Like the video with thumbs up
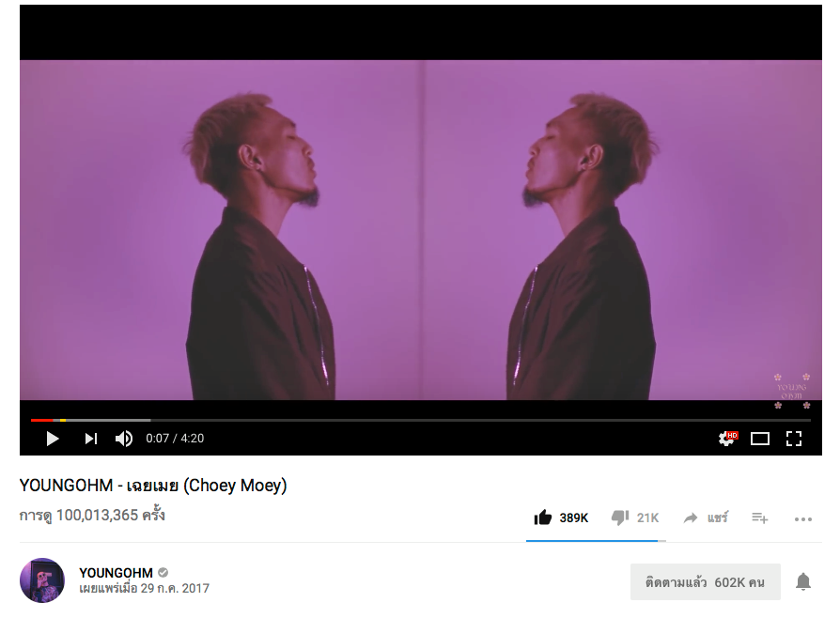The width and height of the screenshot is (840, 618). [543, 518]
